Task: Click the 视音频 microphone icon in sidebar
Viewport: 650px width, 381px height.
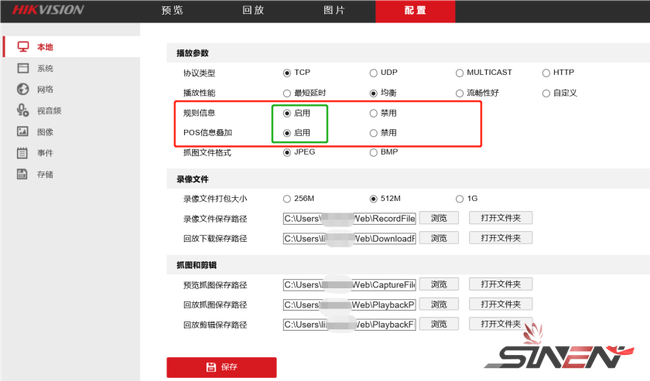Action: [23, 110]
